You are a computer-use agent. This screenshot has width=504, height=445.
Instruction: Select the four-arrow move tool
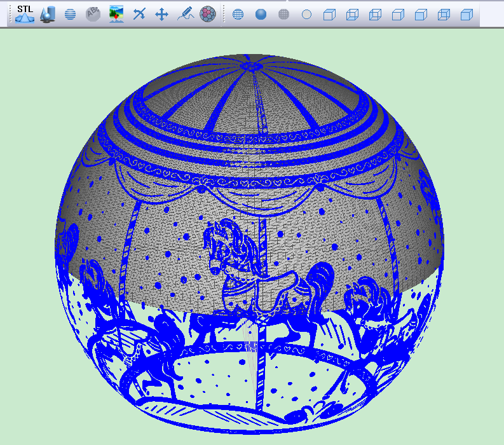tap(161, 15)
